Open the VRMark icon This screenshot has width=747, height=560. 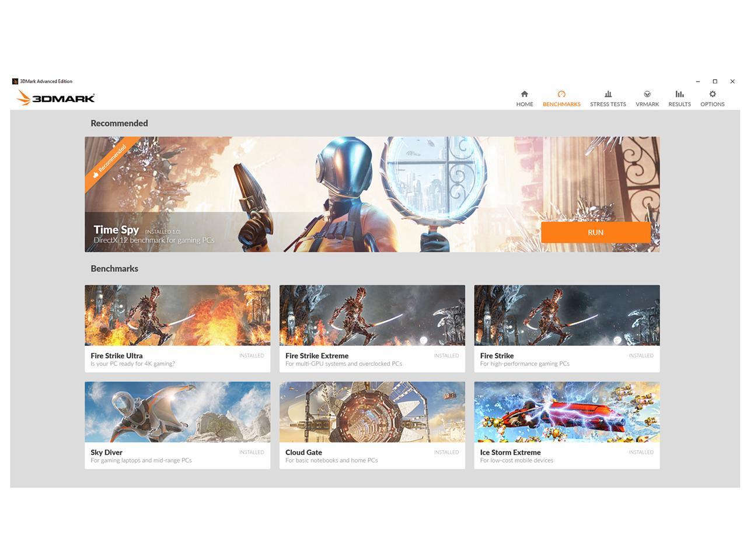(647, 94)
